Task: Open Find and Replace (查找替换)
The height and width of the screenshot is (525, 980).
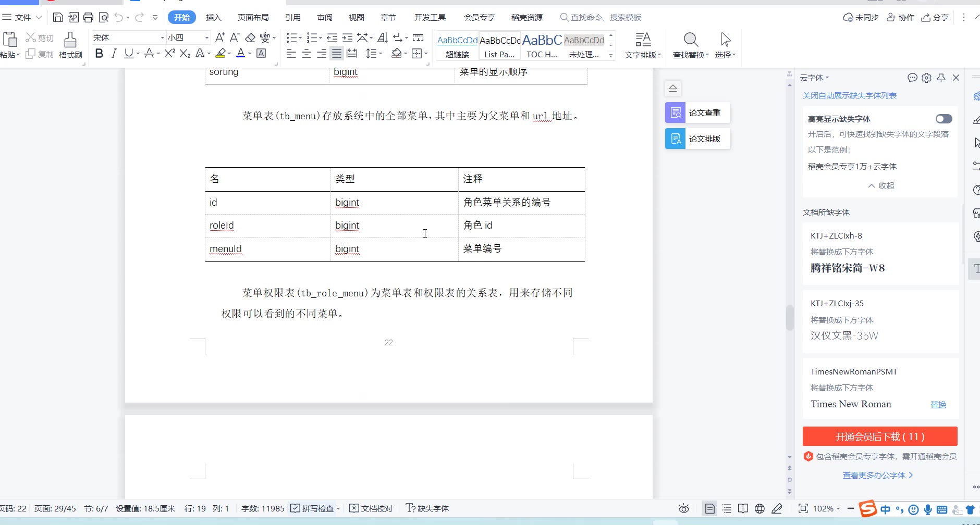Action: [691, 45]
